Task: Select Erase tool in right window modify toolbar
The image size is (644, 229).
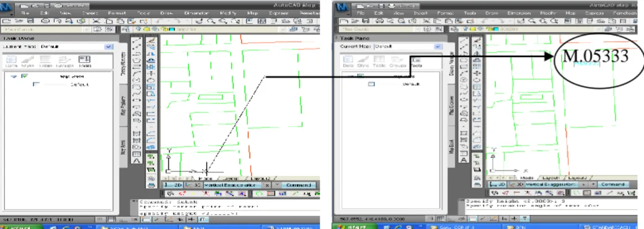Action: pyautogui.click(x=477, y=40)
